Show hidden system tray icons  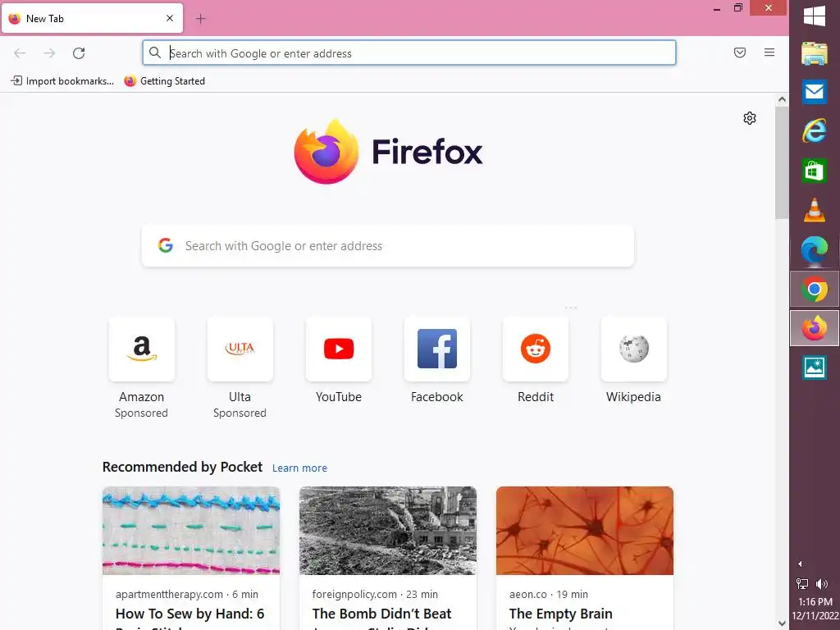tap(800, 564)
